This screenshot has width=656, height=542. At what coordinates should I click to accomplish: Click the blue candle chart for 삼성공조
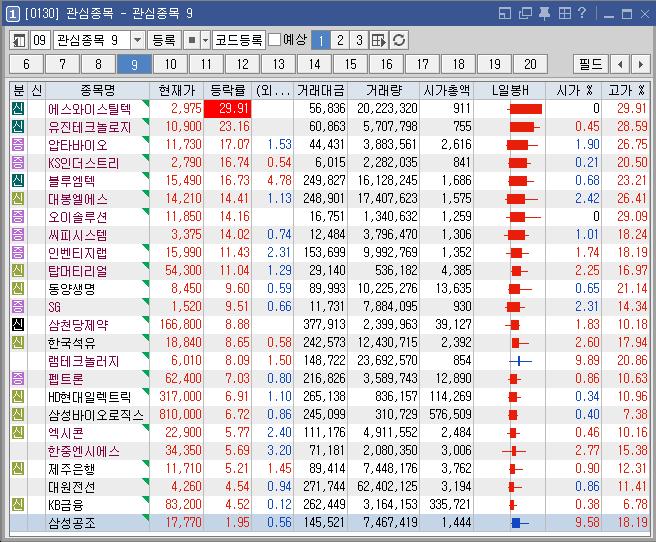520,522
